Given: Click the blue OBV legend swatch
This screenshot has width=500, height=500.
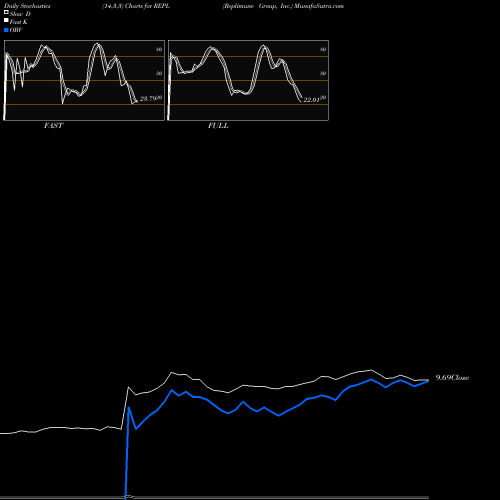Looking at the screenshot, I should 6,30.
